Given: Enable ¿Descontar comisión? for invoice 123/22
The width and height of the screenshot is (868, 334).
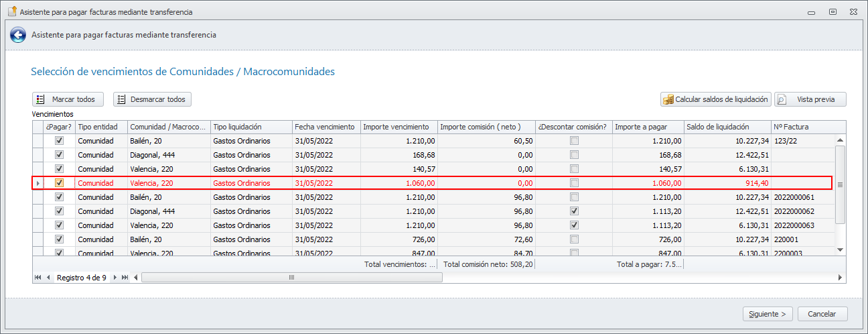Looking at the screenshot, I should [x=574, y=141].
